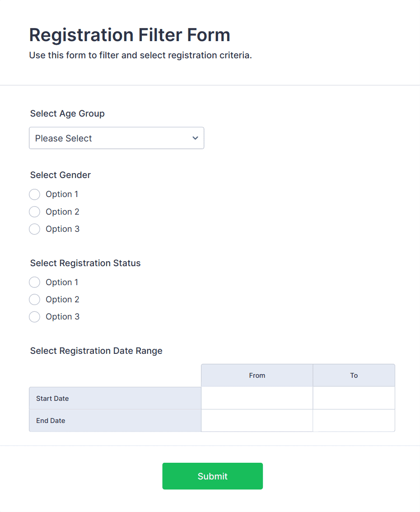Click the To column header

click(x=354, y=376)
